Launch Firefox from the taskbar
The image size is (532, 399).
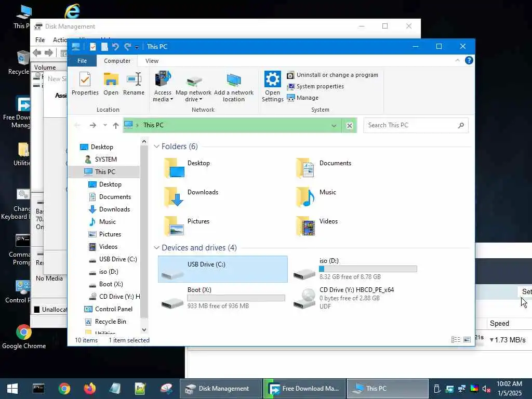pos(89,389)
